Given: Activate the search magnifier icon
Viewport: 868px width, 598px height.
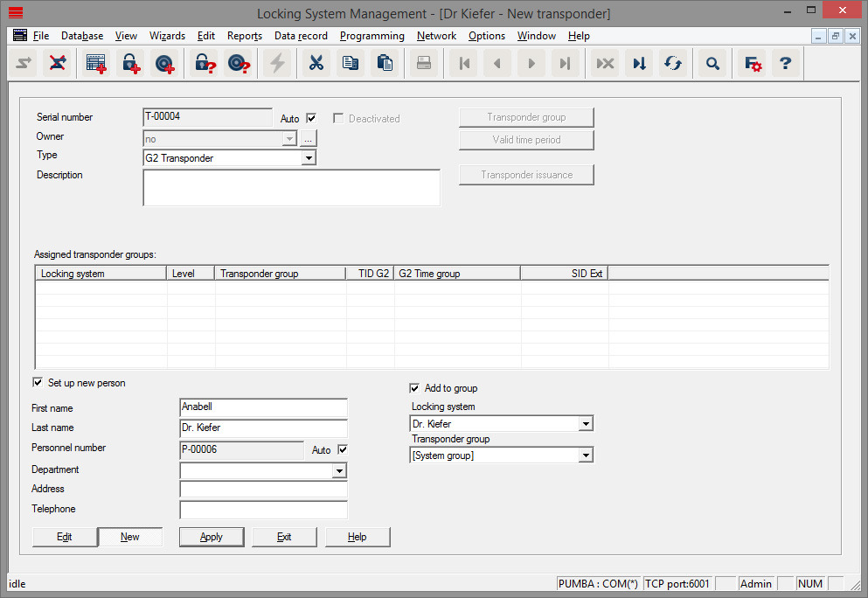Looking at the screenshot, I should pos(712,63).
